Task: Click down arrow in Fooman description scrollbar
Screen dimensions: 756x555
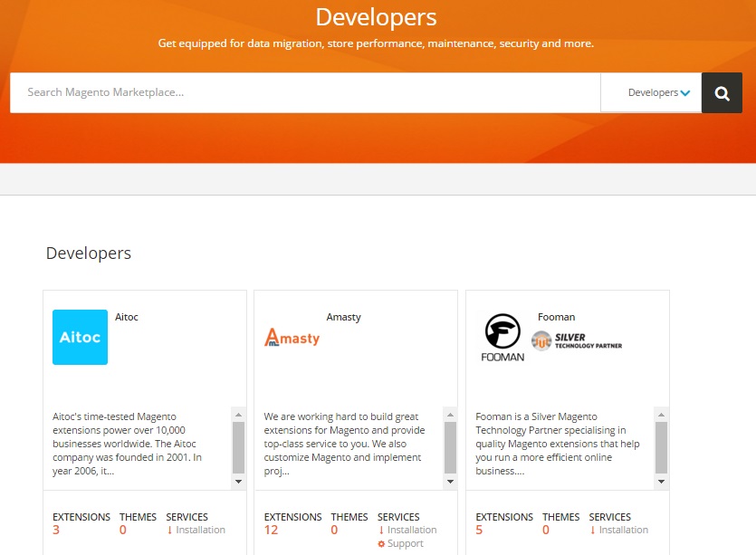Action: coord(662,482)
